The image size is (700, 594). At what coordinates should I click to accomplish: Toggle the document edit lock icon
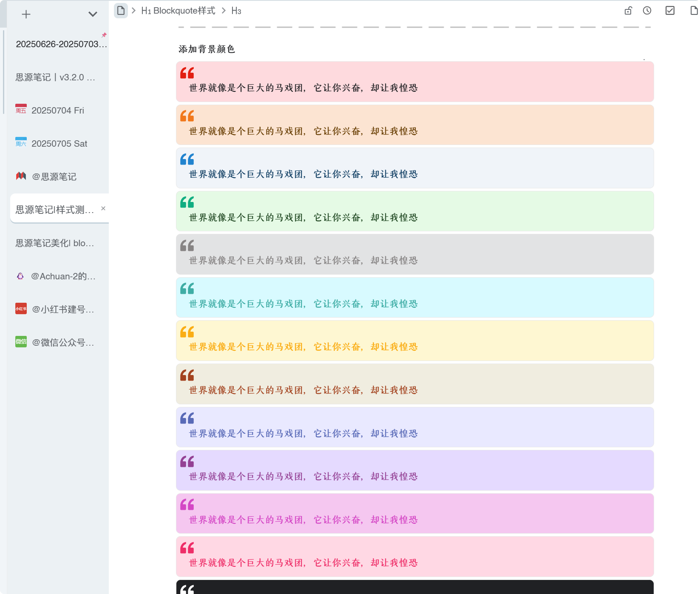coord(628,11)
